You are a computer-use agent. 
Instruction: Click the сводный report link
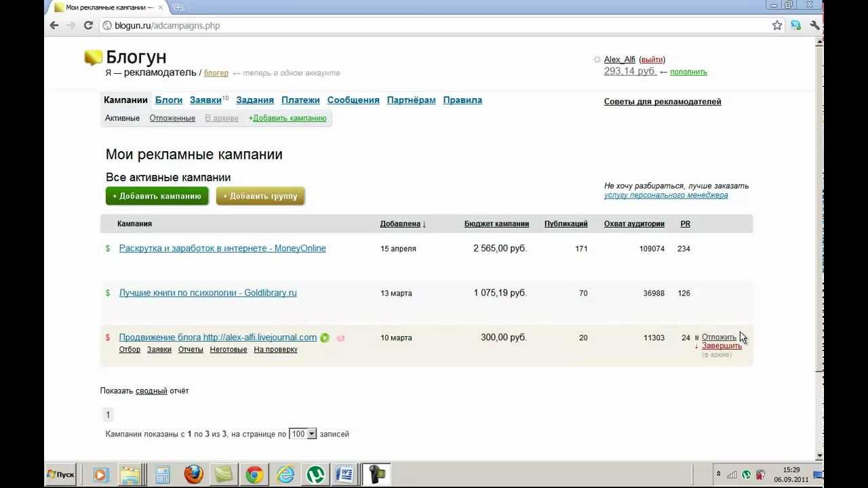(x=151, y=391)
